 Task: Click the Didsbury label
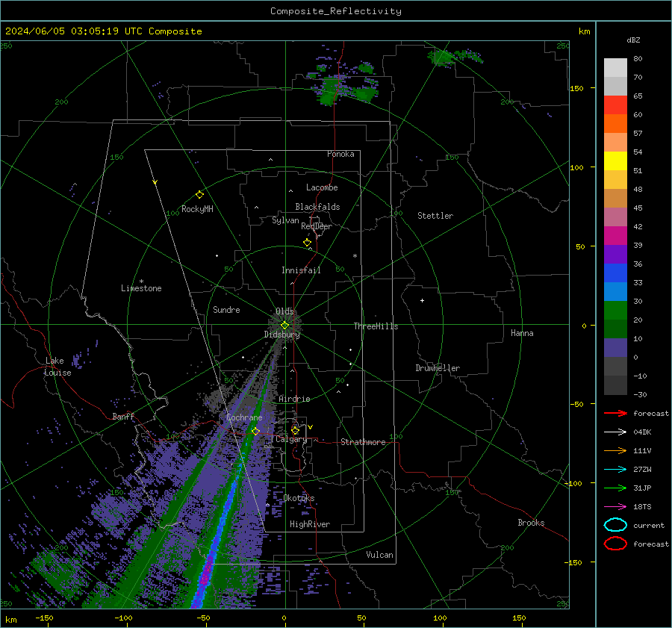tap(281, 335)
